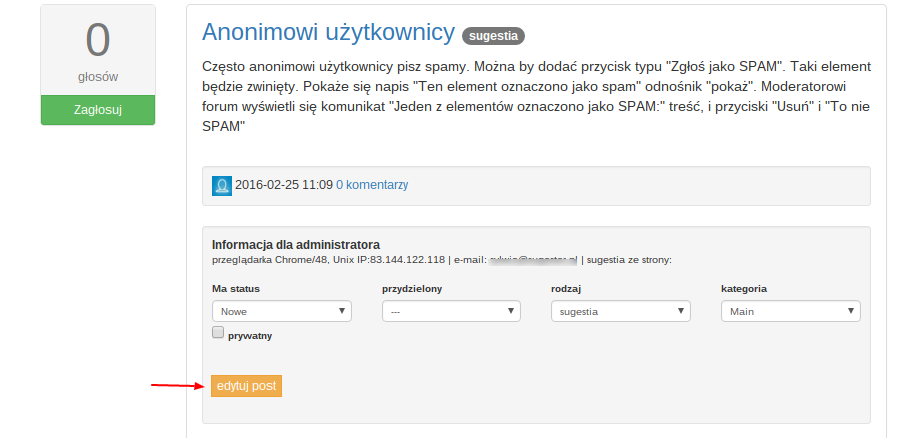Open the 0 komentarzy link

372,185
